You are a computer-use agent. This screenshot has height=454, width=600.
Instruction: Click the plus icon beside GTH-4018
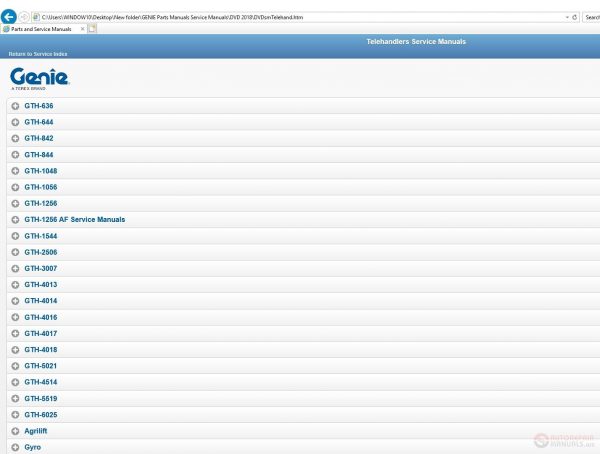[15, 350]
